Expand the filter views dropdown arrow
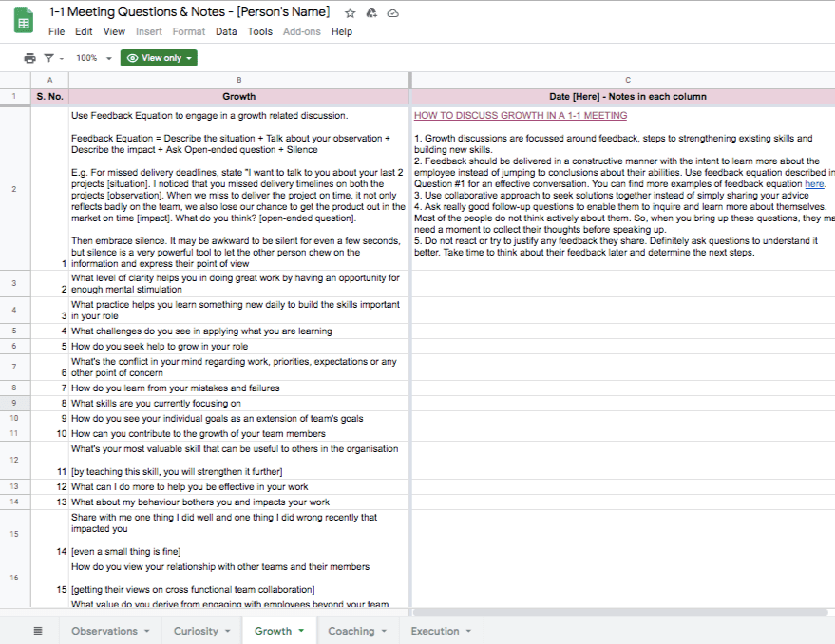The image size is (835, 644). [x=62, y=59]
